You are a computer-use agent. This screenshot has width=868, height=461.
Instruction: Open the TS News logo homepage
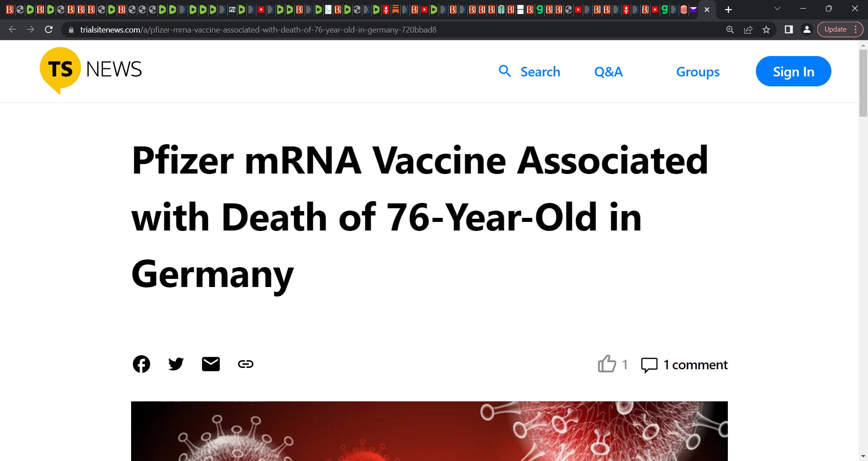click(x=91, y=70)
